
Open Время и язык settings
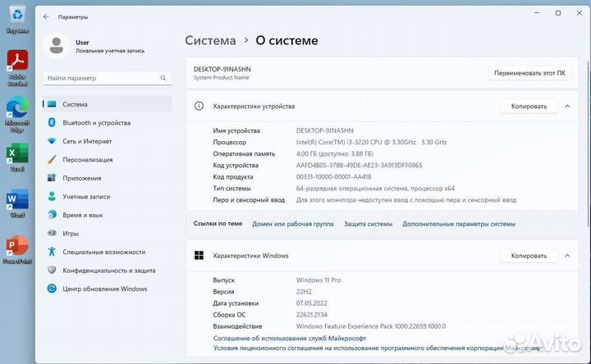coord(83,215)
